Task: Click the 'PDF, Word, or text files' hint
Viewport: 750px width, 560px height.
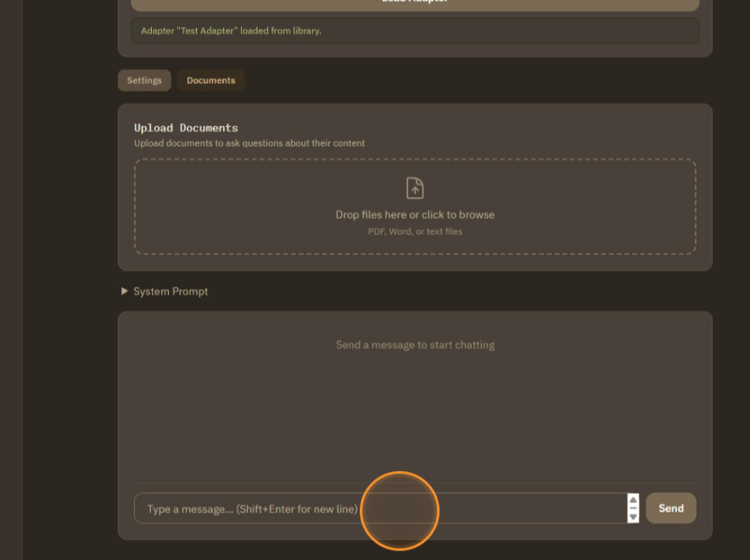Action: click(415, 231)
